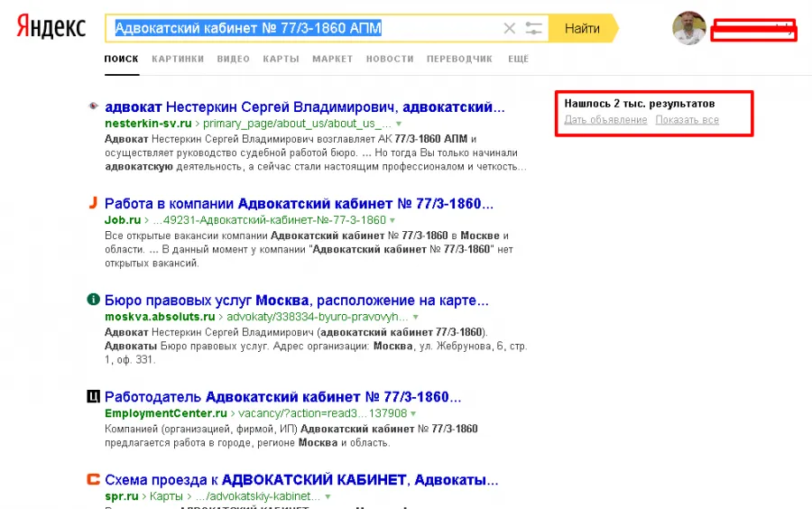Open Работа в компании Адвокатский кабинет result
Image resolution: width=812 pixels, height=509 pixels.
(x=299, y=203)
